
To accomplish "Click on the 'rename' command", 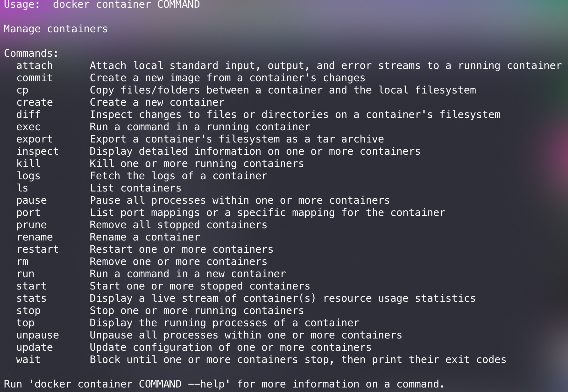I will point(34,237).
